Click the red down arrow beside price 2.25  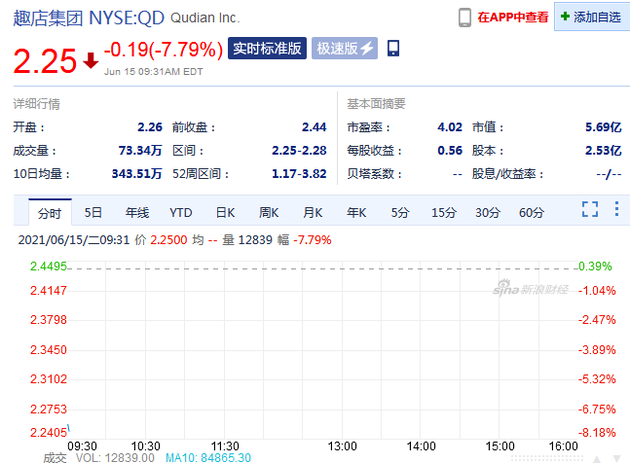pos(90,62)
